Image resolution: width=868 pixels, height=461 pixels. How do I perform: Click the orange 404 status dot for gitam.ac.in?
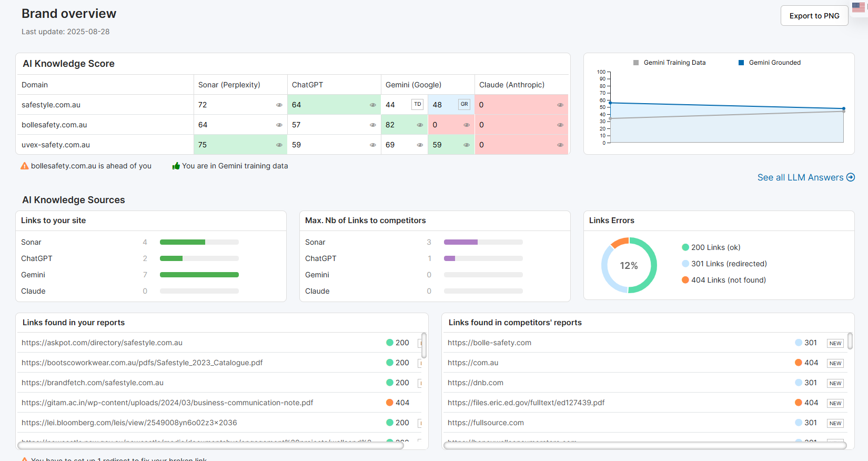[x=390, y=403]
